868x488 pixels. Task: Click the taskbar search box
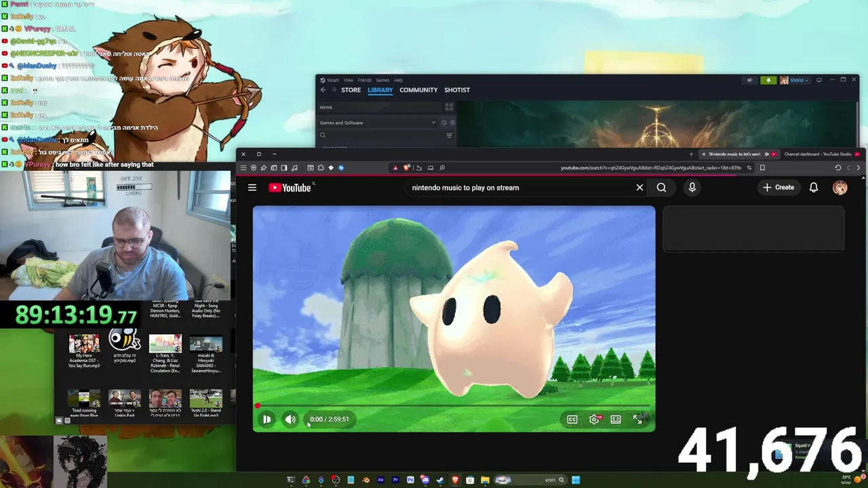tap(530, 480)
